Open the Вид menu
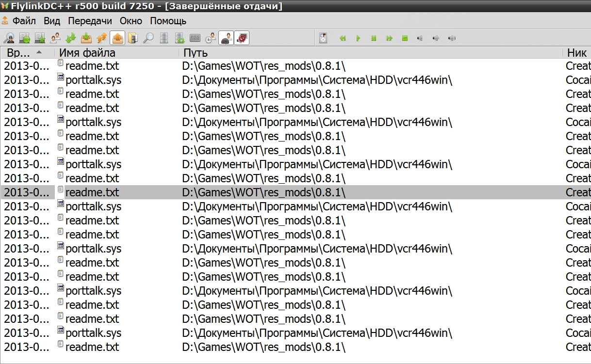This screenshot has height=364, width=591. pos(52,21)
